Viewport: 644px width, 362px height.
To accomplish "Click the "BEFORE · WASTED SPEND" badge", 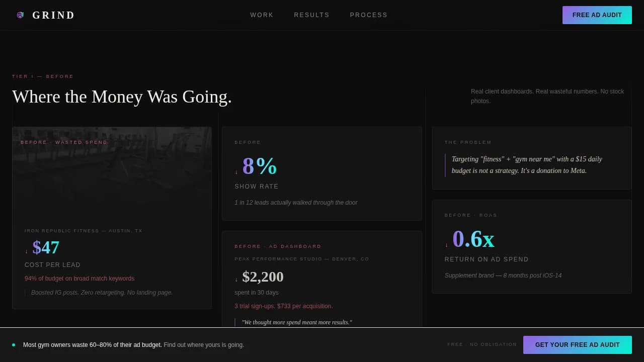I will [64, 142].
